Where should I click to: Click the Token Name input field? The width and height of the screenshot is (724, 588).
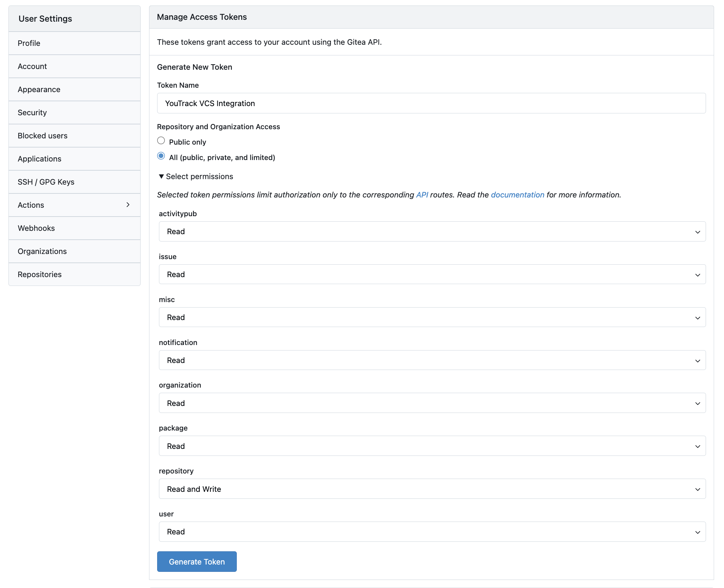click(431, 103)
